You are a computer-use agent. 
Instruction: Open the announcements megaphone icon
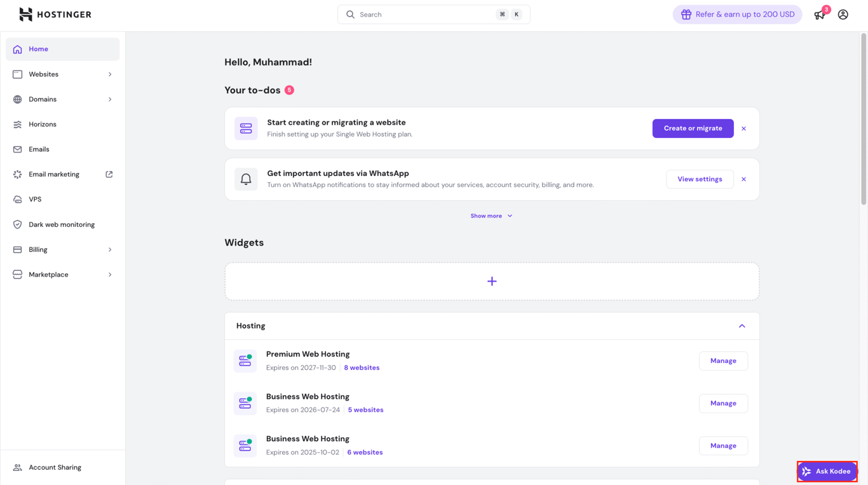[x=820, y=15]
